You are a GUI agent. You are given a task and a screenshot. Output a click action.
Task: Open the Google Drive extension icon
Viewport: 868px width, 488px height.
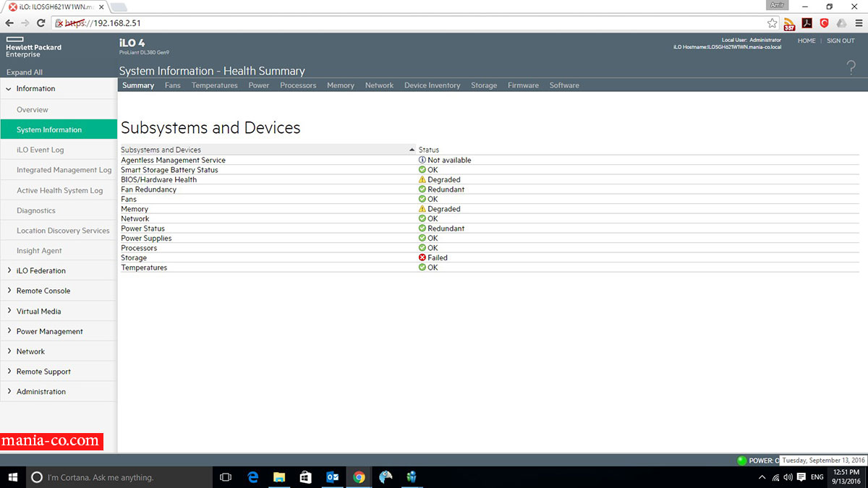(841, 23)
